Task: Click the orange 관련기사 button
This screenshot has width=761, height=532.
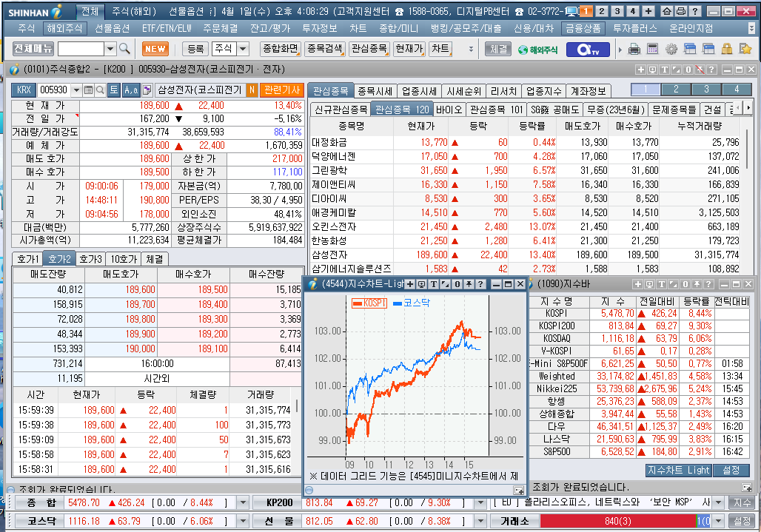Action: [x=281, y=90]
